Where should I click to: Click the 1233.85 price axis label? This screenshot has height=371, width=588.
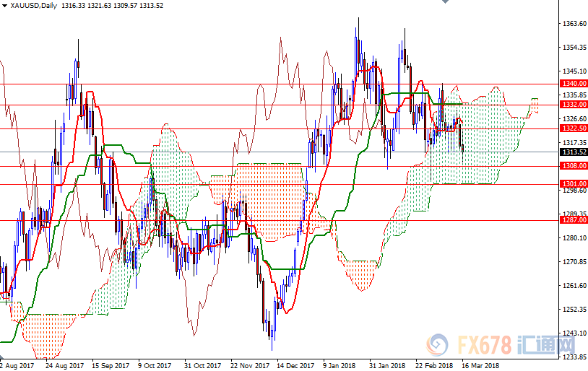[x=574, y=357]
